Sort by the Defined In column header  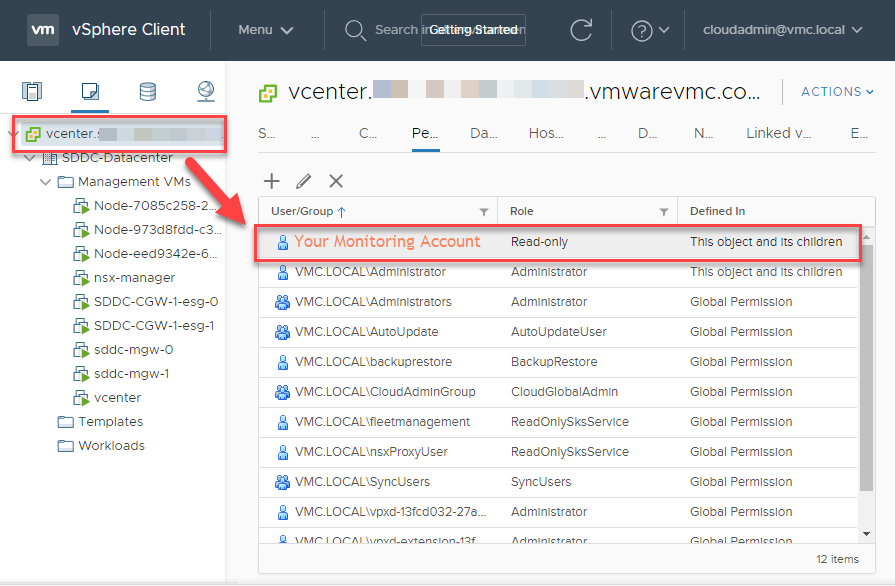tap(717, 212)
